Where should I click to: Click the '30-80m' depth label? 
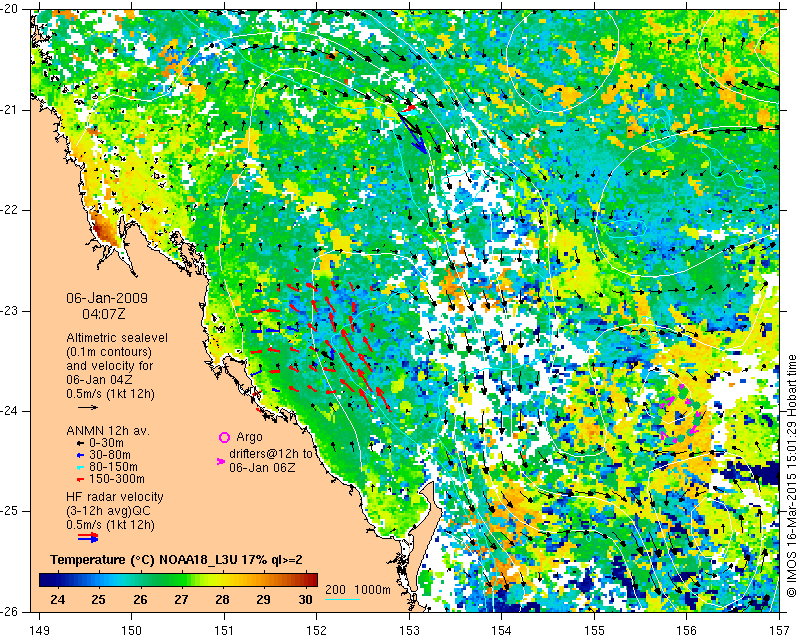110,455
